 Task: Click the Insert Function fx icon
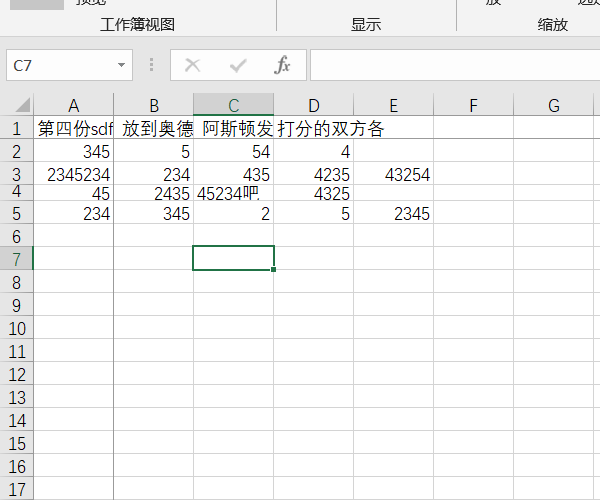coord(282,65)
